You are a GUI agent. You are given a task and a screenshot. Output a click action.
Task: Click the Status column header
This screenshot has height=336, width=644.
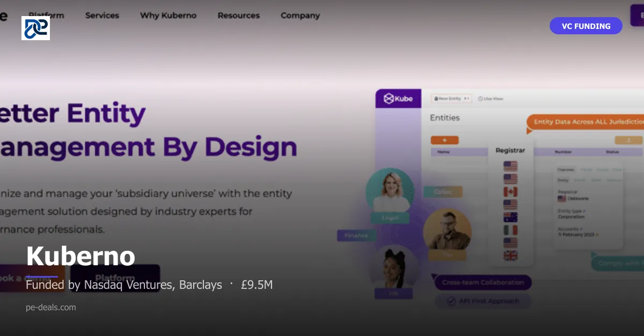pyautogui.click(x=612, y=152)
